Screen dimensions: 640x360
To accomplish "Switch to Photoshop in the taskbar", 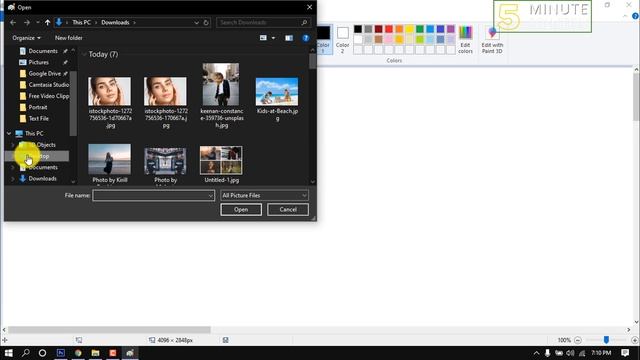I will (x=61, y=353).
